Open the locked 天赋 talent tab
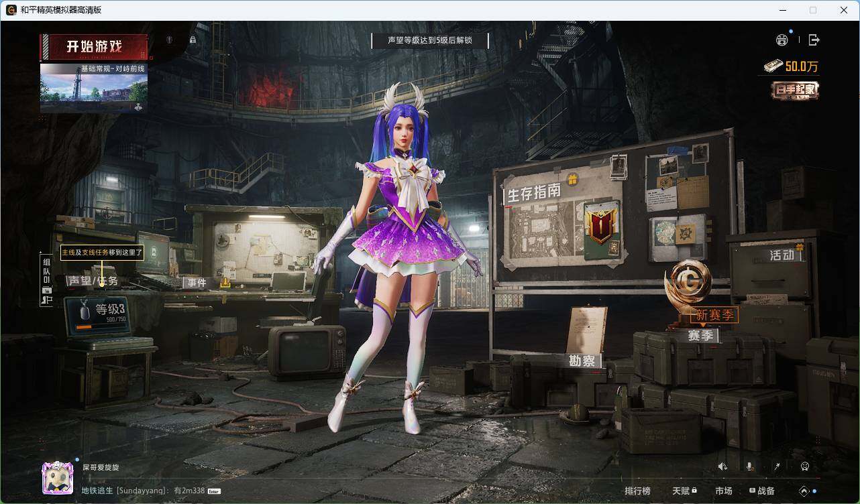The width and height of the screenshot is (860, 504). (x=684, y=491)
